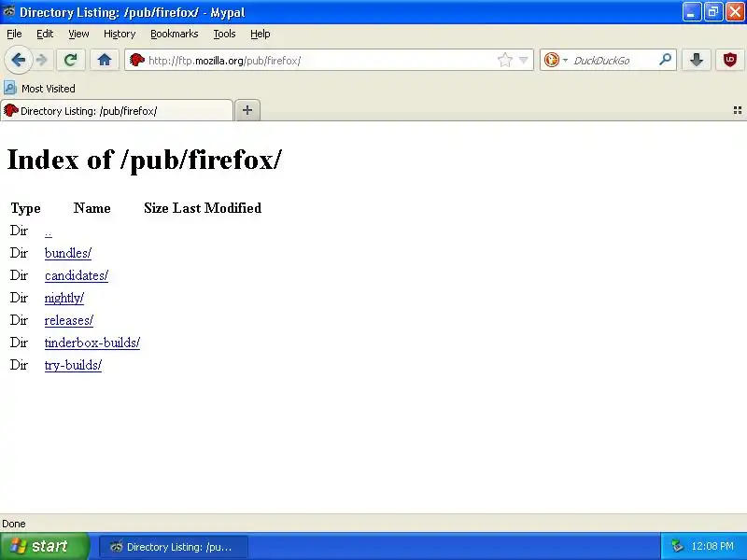Reload the current page

pyautogui.click(x=71, y=61)
